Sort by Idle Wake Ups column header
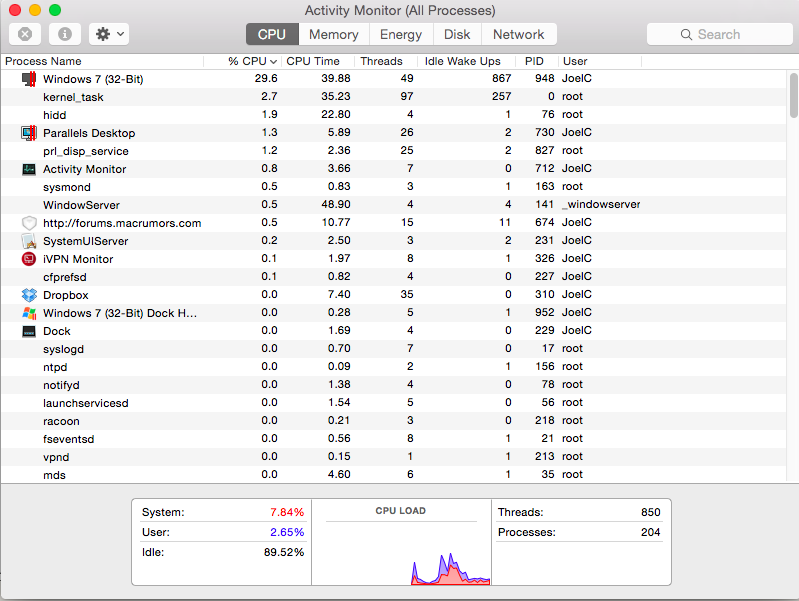The width and height of the screenshot is (799, 601). coord(466,61)
